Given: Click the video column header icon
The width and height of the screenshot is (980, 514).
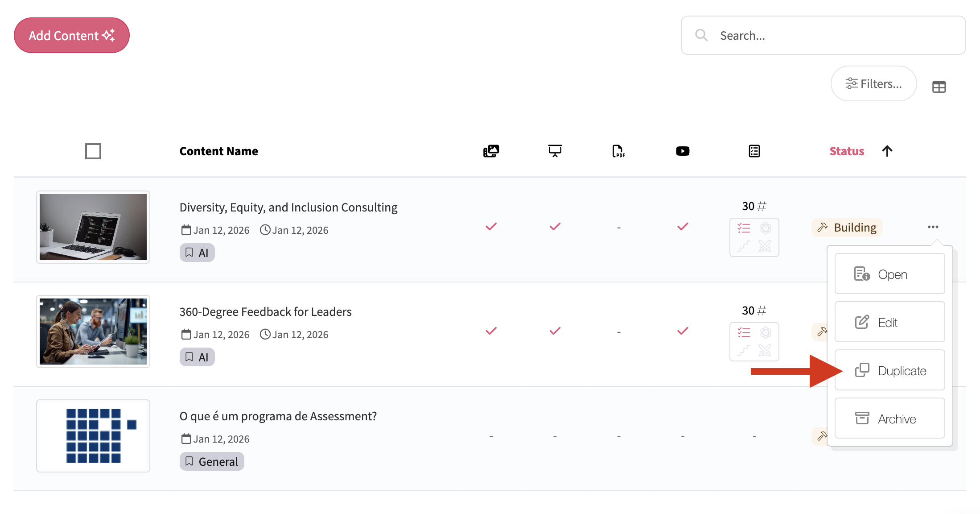Looking at the screenshot, I should 682,151.
